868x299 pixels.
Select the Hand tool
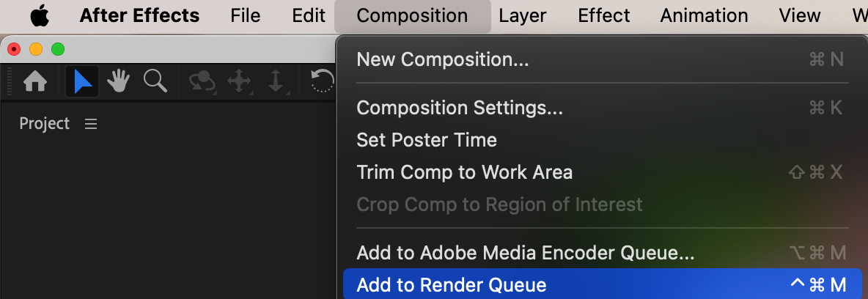[118, 82]
